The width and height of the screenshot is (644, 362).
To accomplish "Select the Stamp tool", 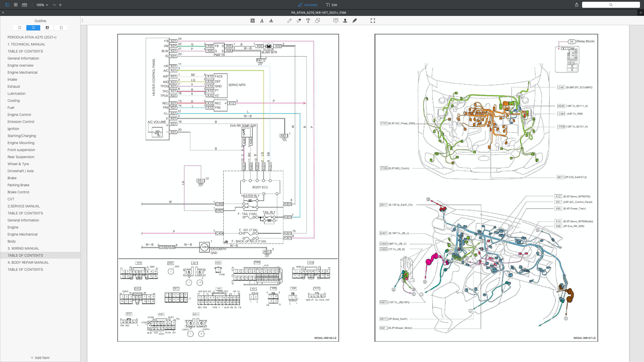I will (x=345, y=21).
